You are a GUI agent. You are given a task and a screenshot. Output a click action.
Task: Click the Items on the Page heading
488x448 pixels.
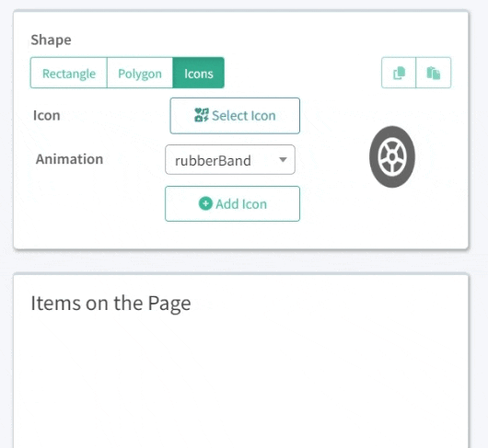coord(110,304)
